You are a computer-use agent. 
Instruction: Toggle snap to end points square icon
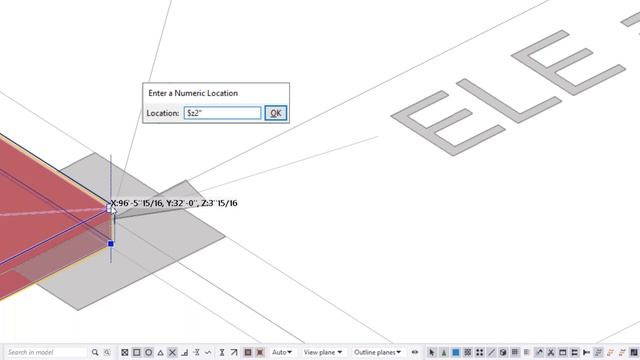137,352
